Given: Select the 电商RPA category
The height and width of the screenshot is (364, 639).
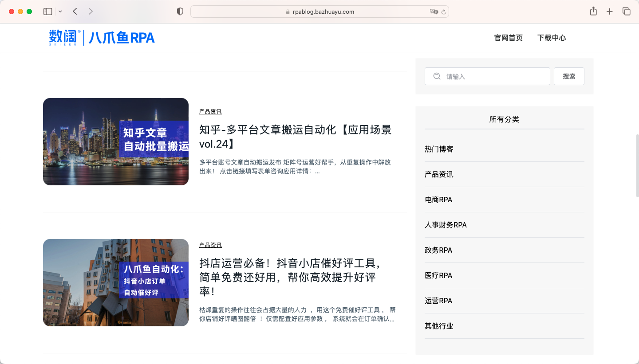Looking at the screenshot, I should (438, 200).
